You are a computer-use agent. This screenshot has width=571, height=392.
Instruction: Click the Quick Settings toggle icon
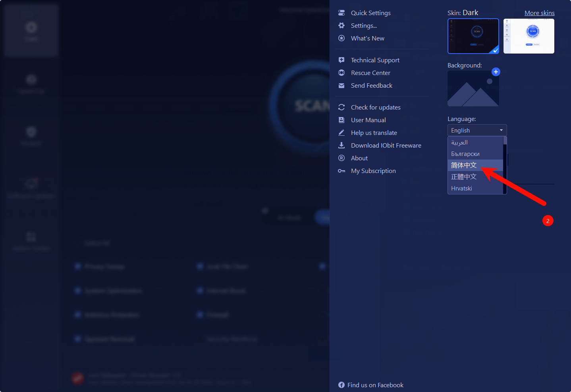(341, 13)
